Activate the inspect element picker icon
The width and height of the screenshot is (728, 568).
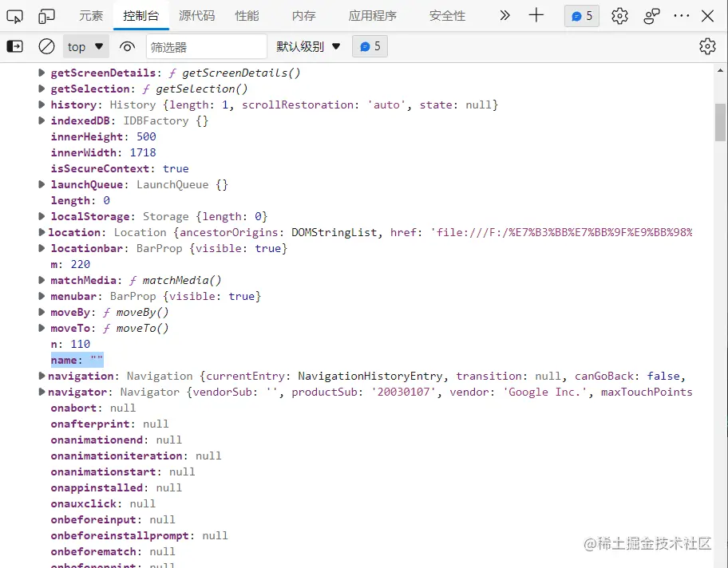pyautogui.click(x=14, y=16)
